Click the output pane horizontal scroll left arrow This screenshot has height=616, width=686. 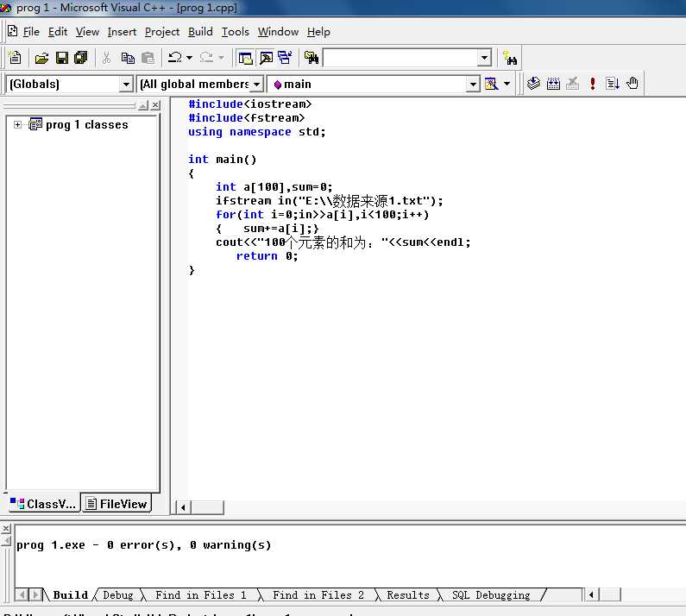coord(591,594)
